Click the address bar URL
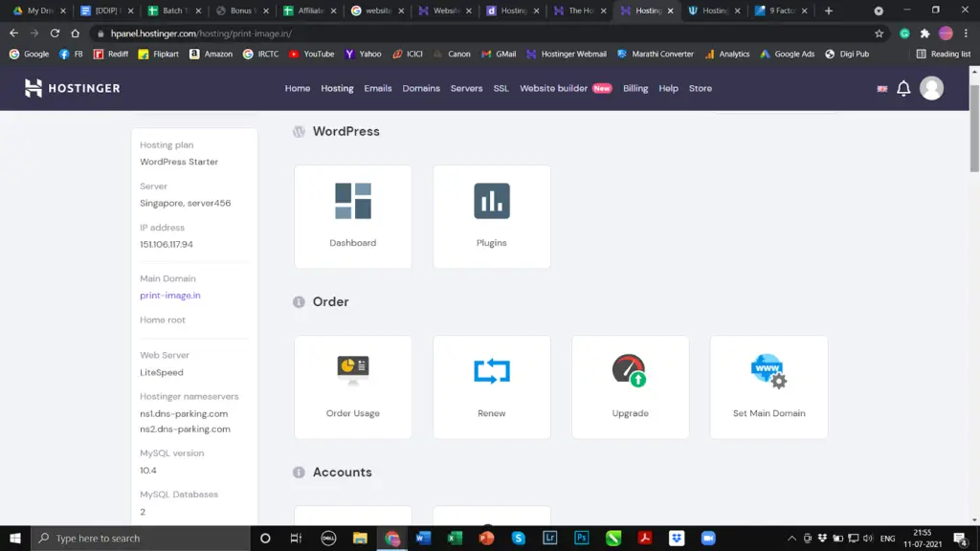Screen dimensions: 980x551 coord(201,33)
